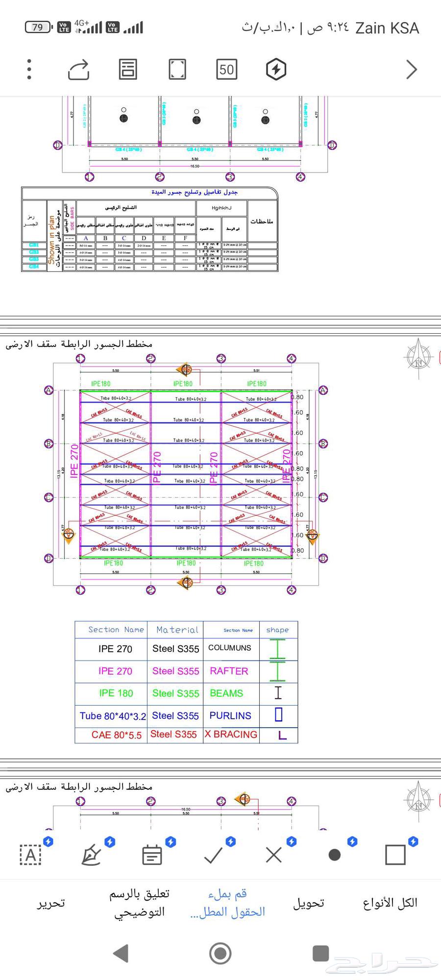Select the text field 'A' tool

coord(30,855)
